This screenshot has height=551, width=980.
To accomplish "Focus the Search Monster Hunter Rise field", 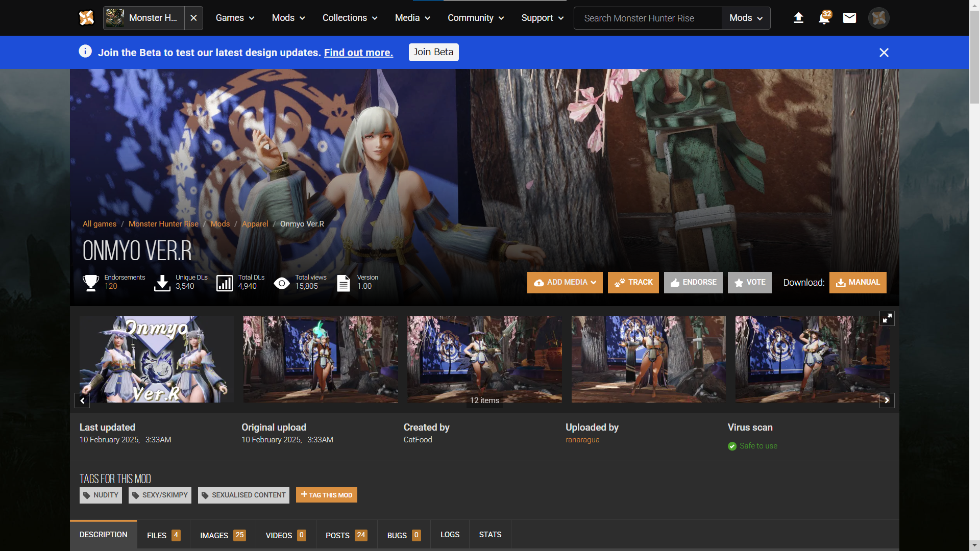I will [x=648, y=18].
